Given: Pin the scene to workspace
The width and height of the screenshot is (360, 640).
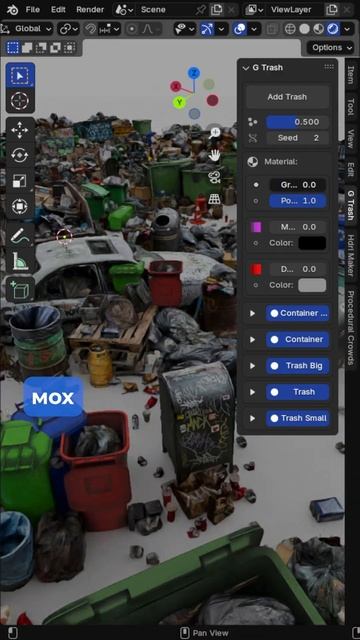Looking at the screenshot, I should [x=200, y=9].
